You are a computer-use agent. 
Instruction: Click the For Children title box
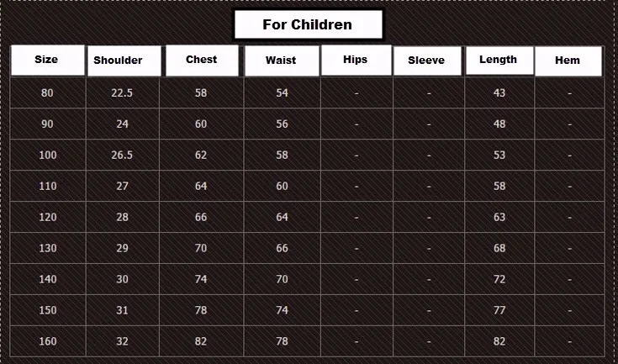click(x=309, y=24)
